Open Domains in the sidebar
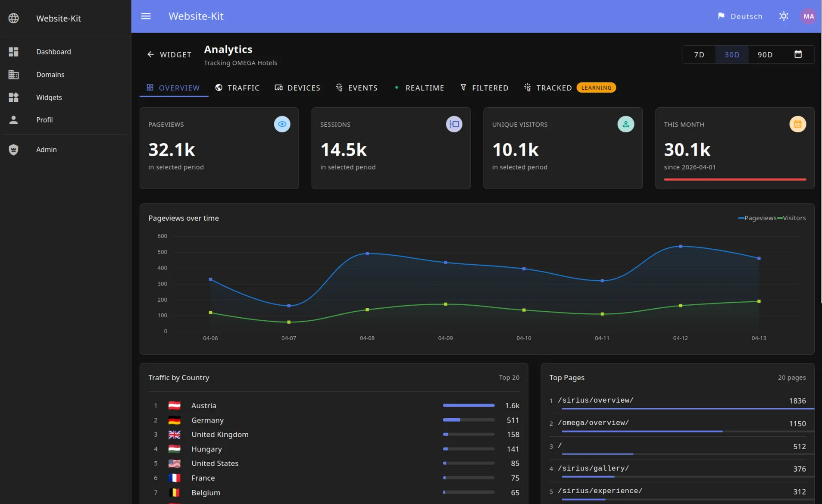Viewport: 822px width, 504px height. pyautogui.click(x=66, y=75)
